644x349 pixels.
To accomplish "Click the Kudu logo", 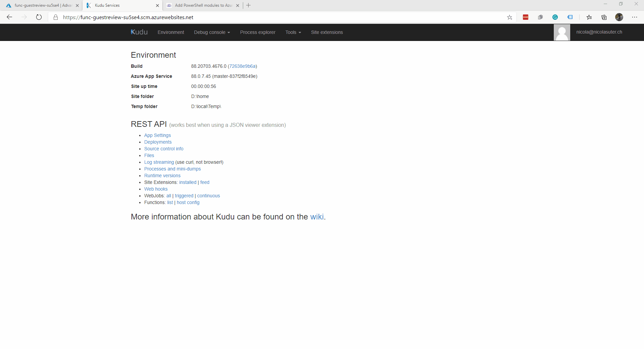I will pos(139,32).
